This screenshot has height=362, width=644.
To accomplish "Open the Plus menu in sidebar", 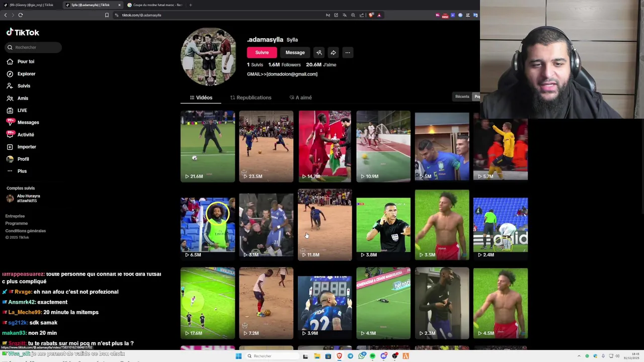I will pos(17,171).
